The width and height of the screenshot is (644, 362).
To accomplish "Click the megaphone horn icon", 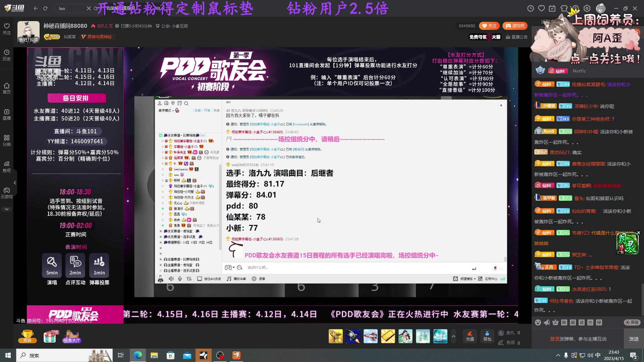I will click(x=547, y=322).
